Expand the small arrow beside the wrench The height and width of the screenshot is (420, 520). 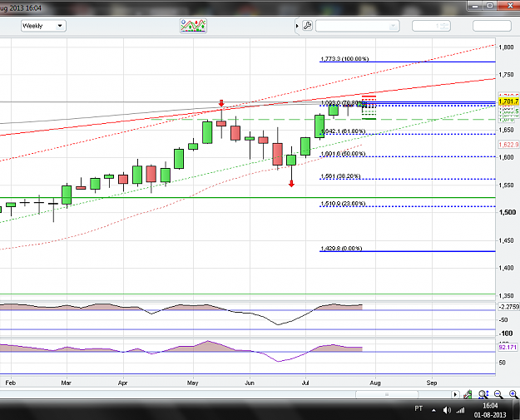(x=297, y=26)
